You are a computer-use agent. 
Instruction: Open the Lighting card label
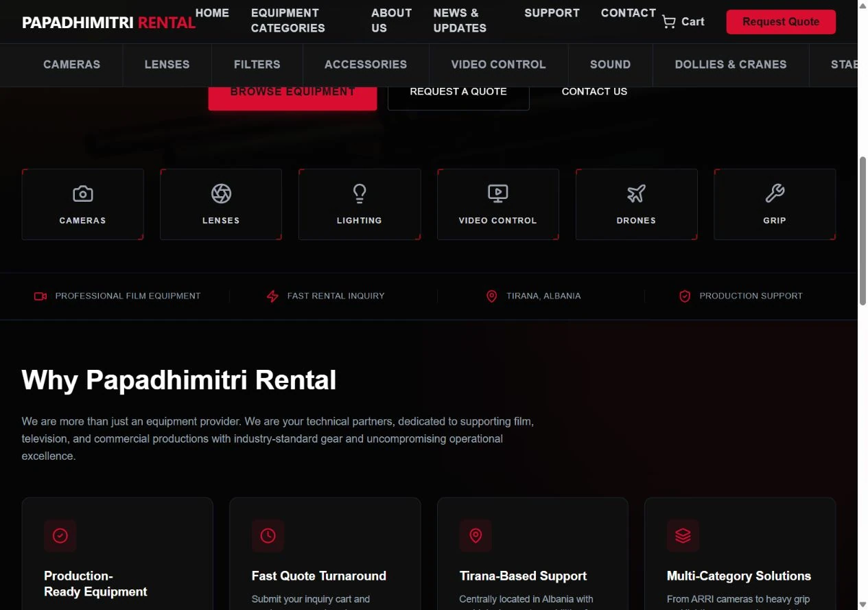360,221
